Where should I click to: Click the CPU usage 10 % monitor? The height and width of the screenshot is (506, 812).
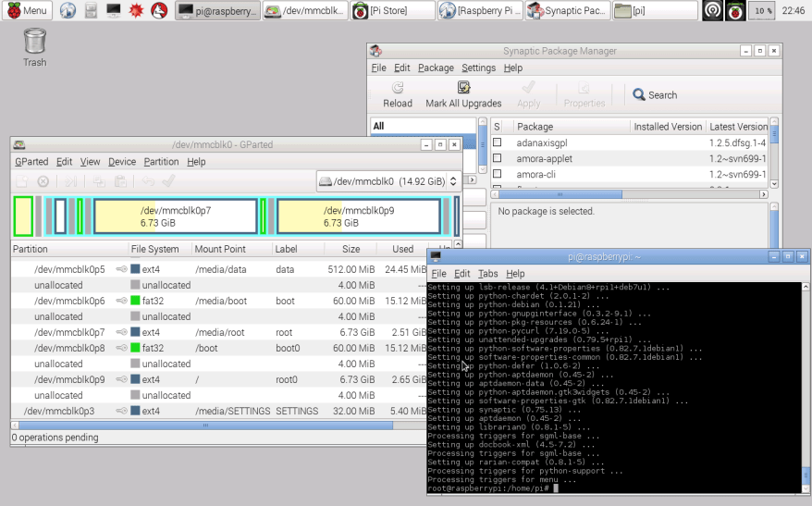[761, 10]
